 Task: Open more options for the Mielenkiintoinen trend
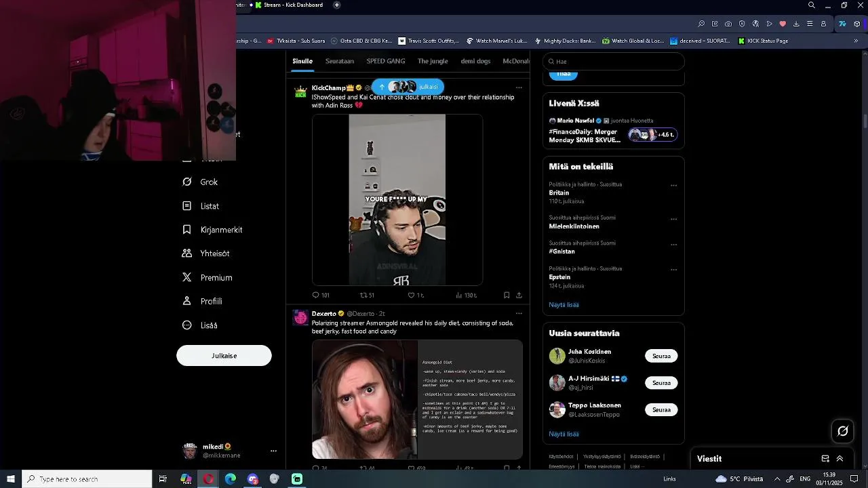click(x=673, y=219)
